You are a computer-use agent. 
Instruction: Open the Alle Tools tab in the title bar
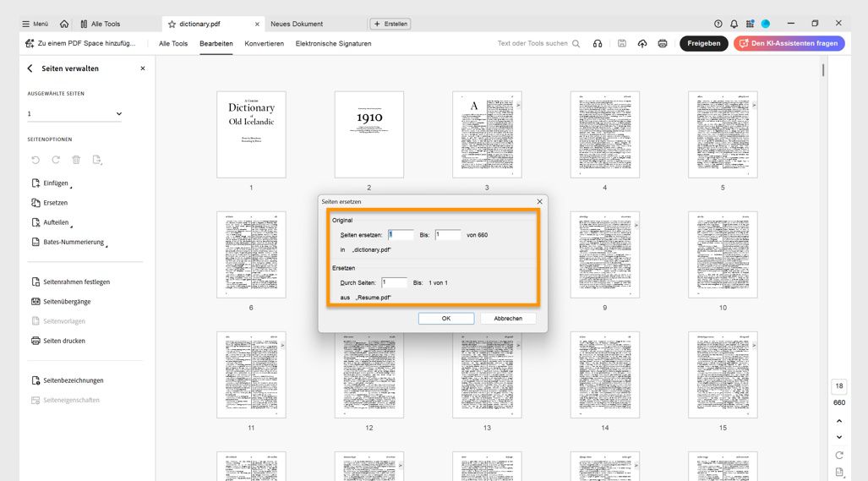click(x=101, y=24)
